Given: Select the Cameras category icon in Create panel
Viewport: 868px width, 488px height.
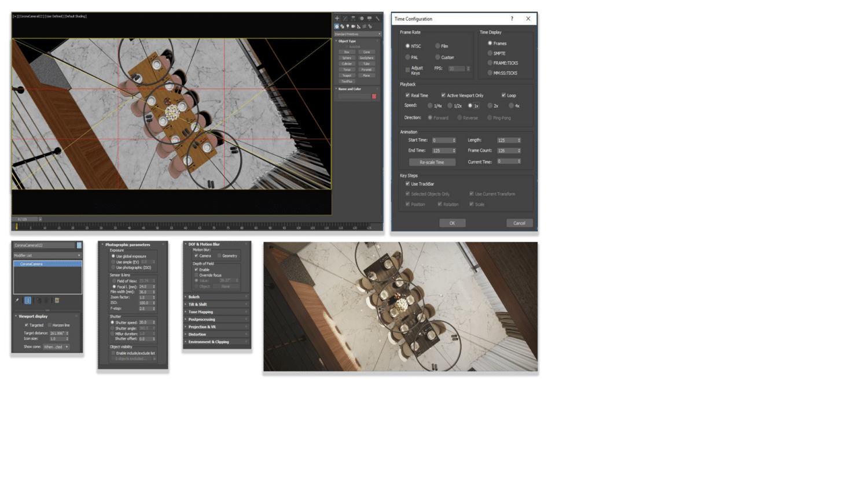Looking at the screenshot, I should point(353,27).
